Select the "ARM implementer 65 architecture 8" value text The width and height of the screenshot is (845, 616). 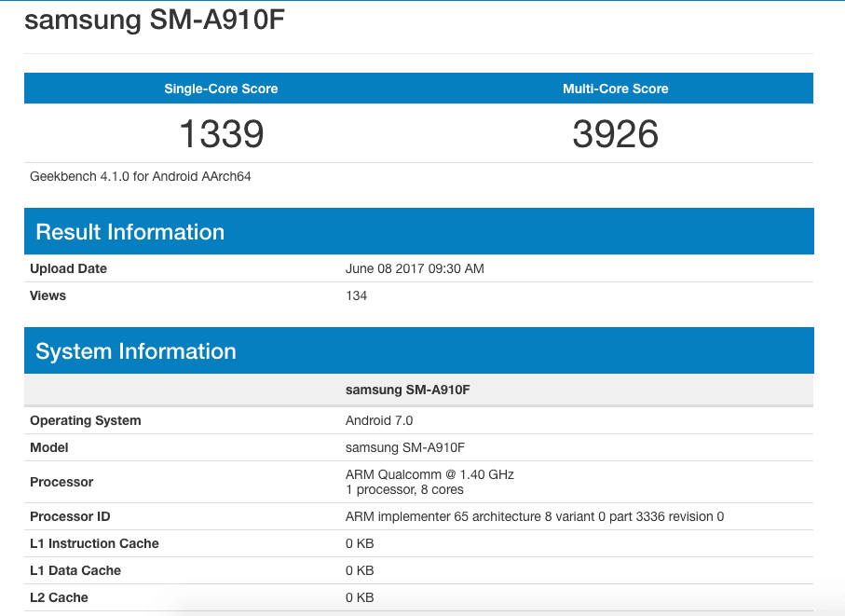coord(448,516)
